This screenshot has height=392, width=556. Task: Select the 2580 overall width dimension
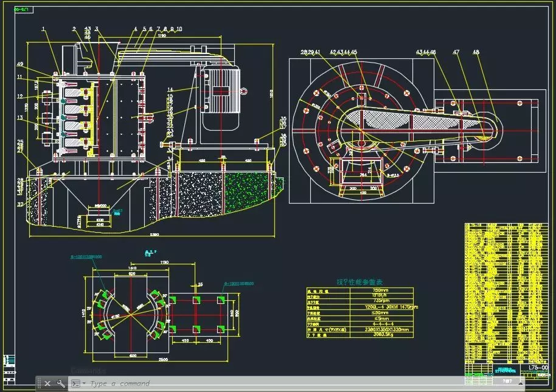(155, 234)
